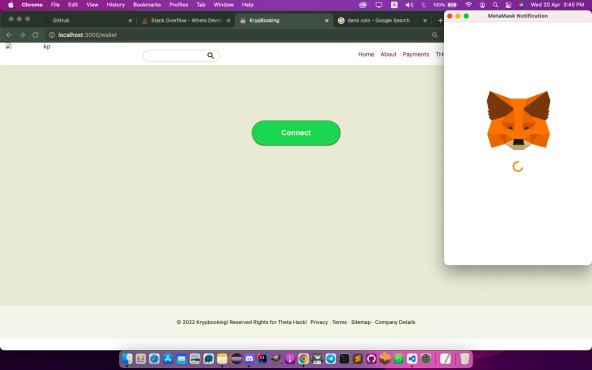The width and height of the screenshot is (592, 370).
Task: Open Safari from the dock
Action: tap(154, 358)
